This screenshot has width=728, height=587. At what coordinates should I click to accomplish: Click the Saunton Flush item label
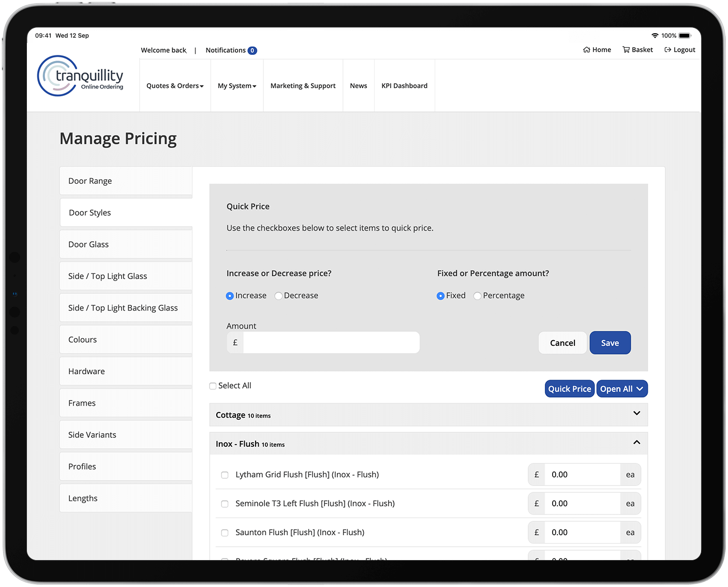click(x=300, y=533)
